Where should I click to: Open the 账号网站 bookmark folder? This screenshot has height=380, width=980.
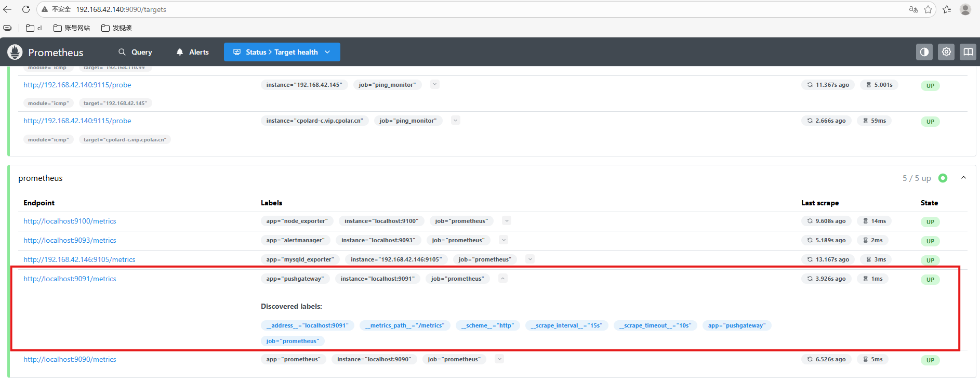tap(72, 28)
